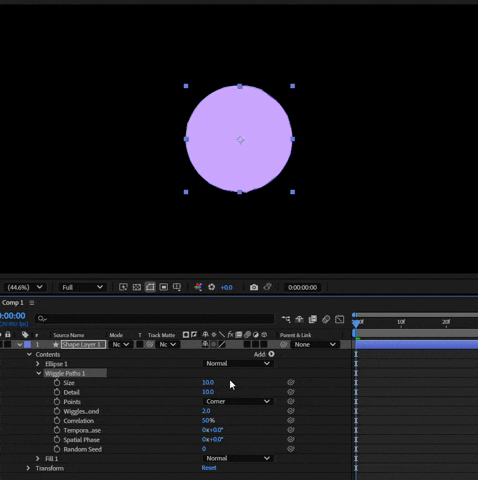
Task: Open the Comp 1 panel menu
Action: 32,303
